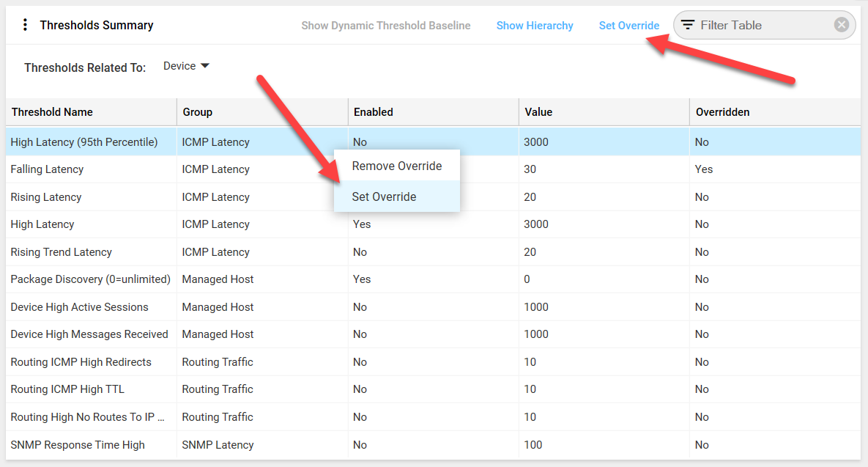The height and width of the screenshot is (467, 868).
Task: Sort by the Enabled column header
Action: point(373,111)
